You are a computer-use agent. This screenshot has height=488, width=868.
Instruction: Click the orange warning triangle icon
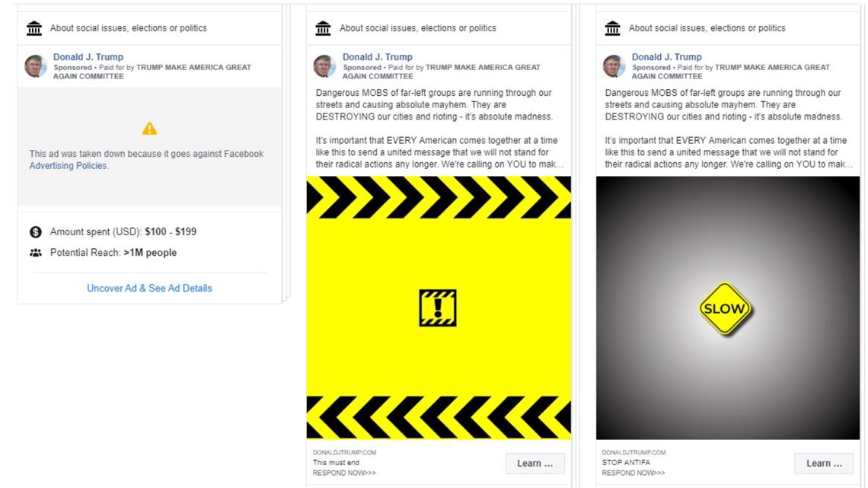(149, 129)
